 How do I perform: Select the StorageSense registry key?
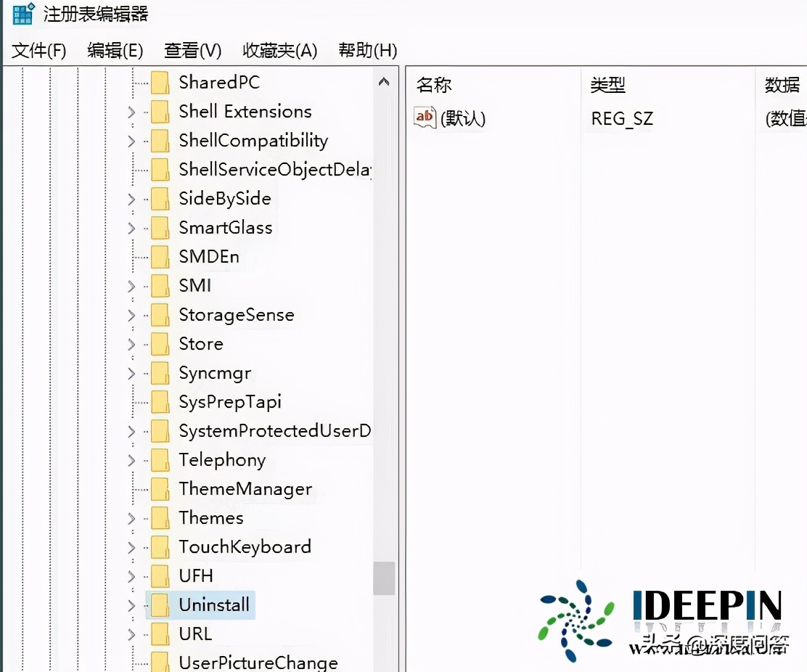pyautogui.click(x=236, y=314)
